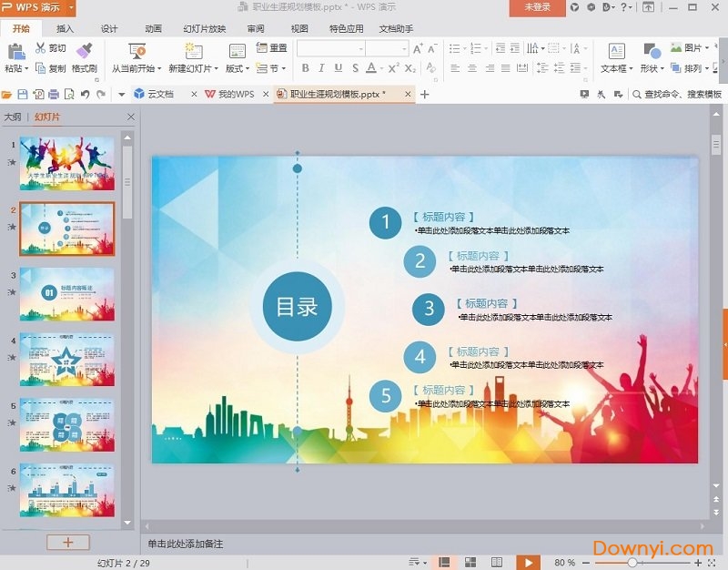Switch to the Outline (大纲) panel tab
The image size is (728, 570).
[12, 117]
